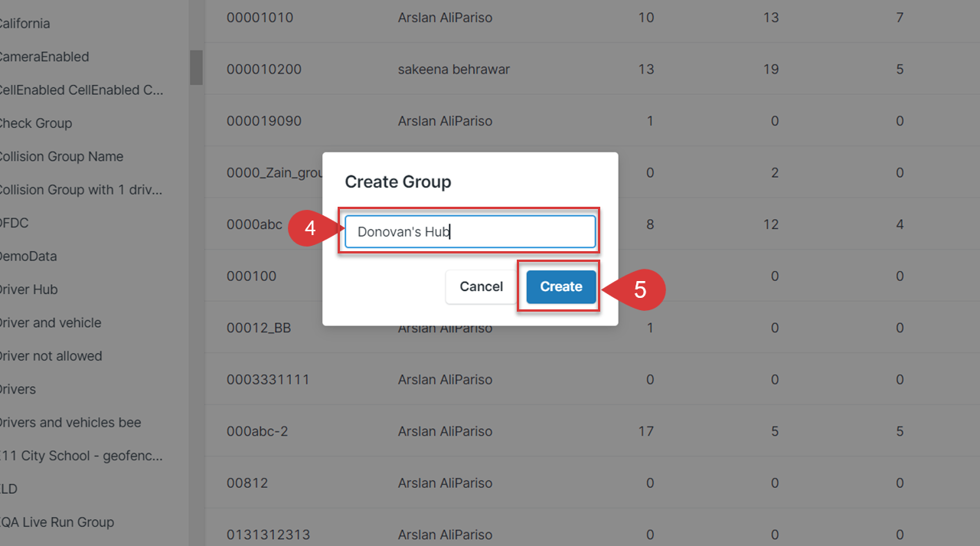Focus the group name input field
The width and height of the screenshot is (980, 546).
[x=470, y=231]
